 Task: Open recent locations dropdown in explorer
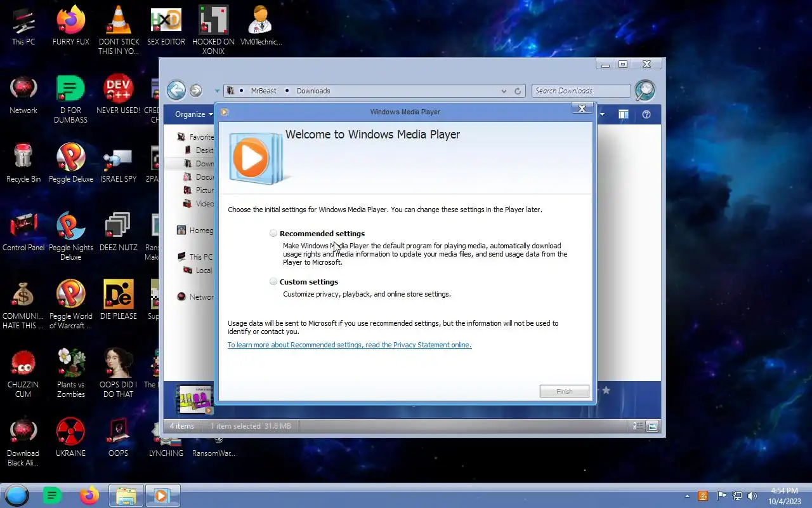pos(217,91)
